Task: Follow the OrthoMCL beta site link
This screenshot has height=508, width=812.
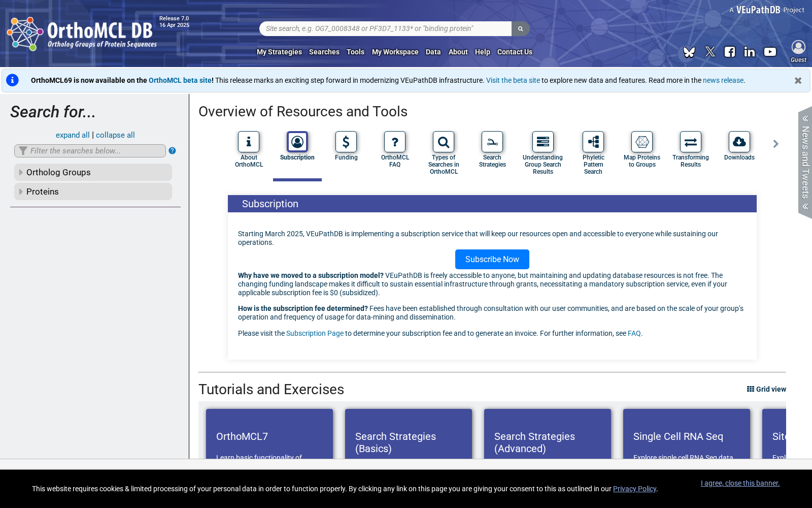Action: click(x=180, y=80)
